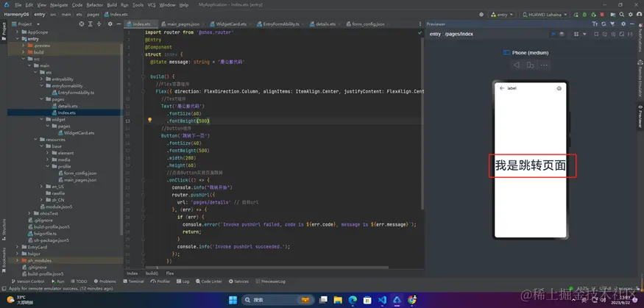This screenshot has width=644, height=308.
Task: Click the Run app green icon
Action: coord(576,15)
